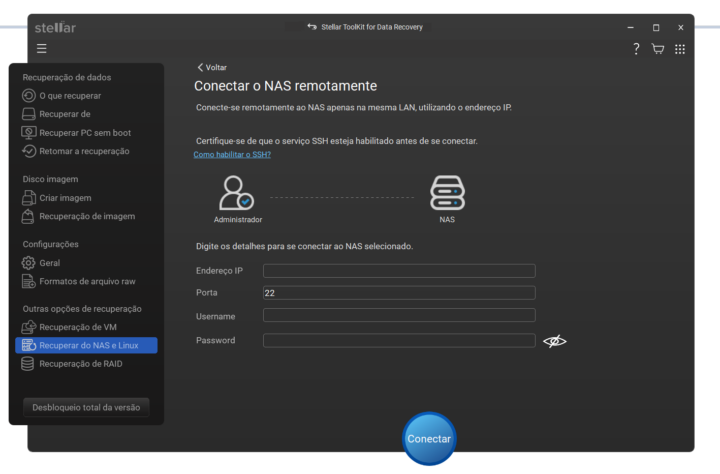Go back with the Voltar button
Image resolution: width=720 pixels, height=474 pixels.
[x=212, y=68]
